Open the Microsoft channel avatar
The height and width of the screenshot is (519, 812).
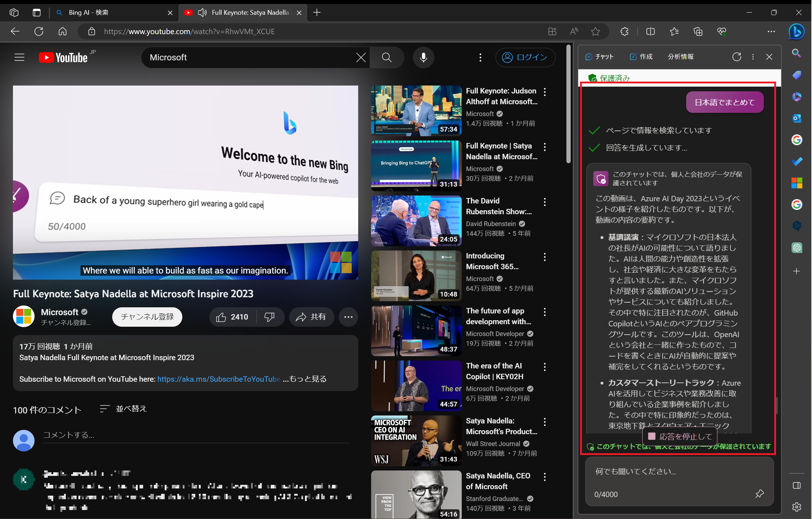[24, 317]
